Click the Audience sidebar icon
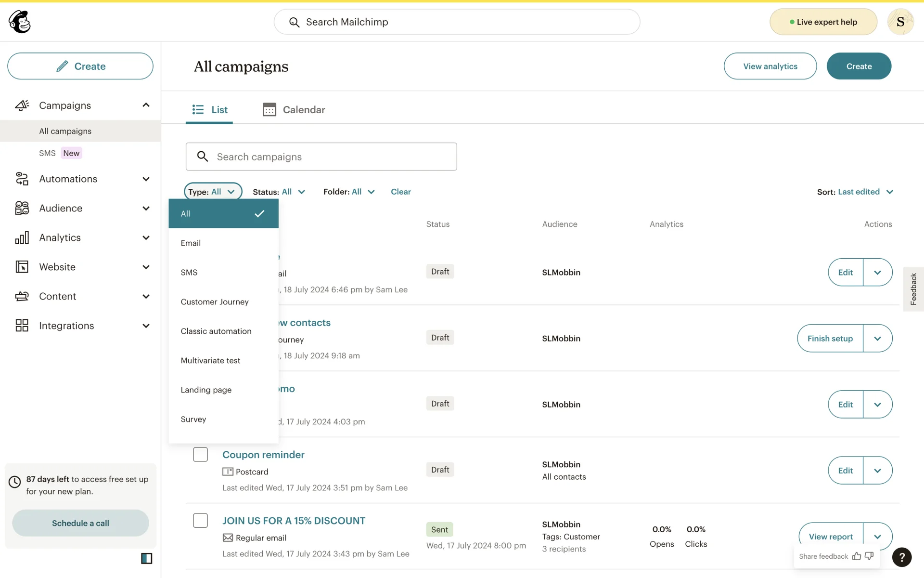The image size is (924, 578). [x=22, y=208]
